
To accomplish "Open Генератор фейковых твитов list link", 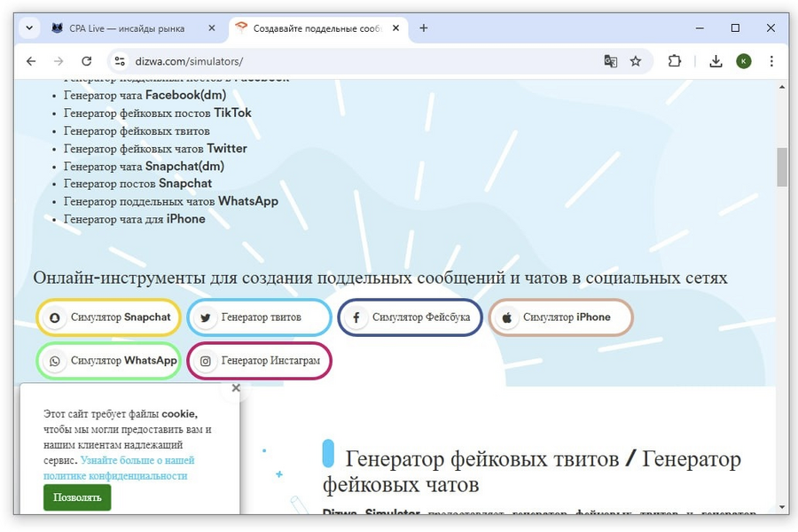I will (137, 131).
